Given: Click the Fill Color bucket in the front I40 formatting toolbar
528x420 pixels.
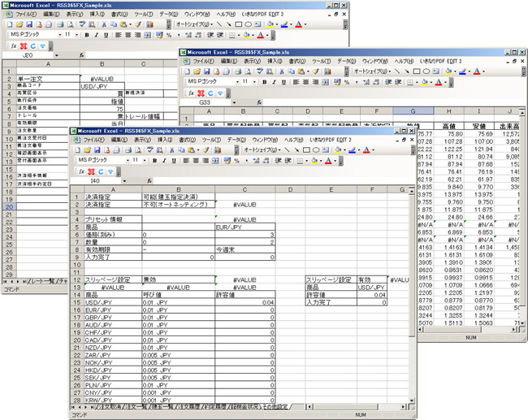Looking at the screenshot, I should pyautogui.click(x=314, y=161).
